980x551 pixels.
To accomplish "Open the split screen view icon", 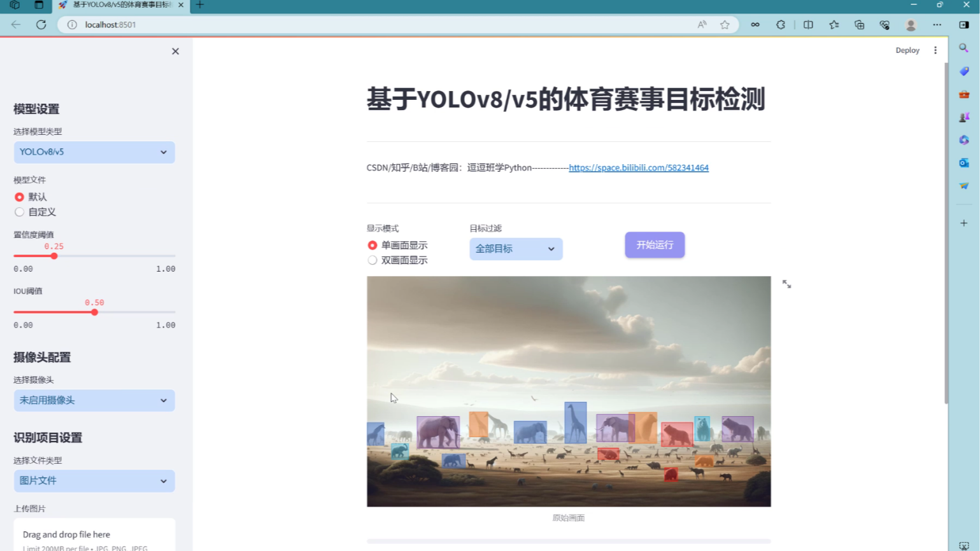I will coord(808,25).
